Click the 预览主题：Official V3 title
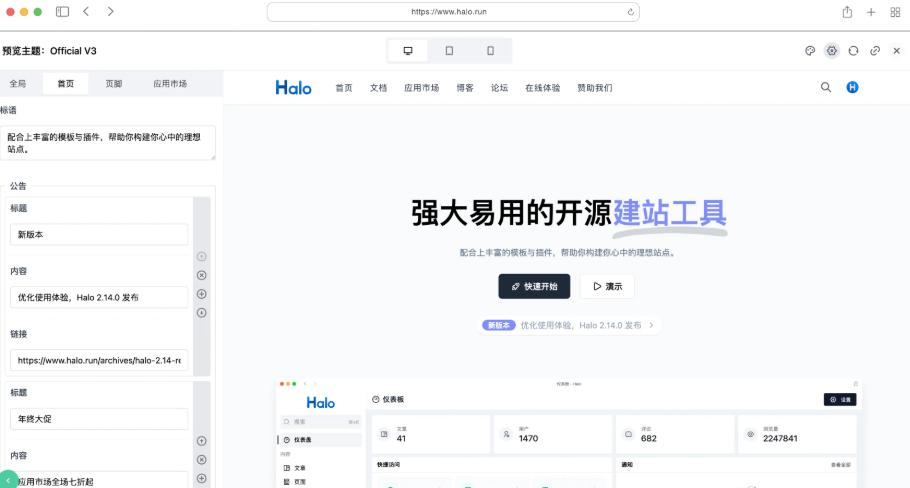This screenshot has width=910, height=488. click(x=49, y=51)
